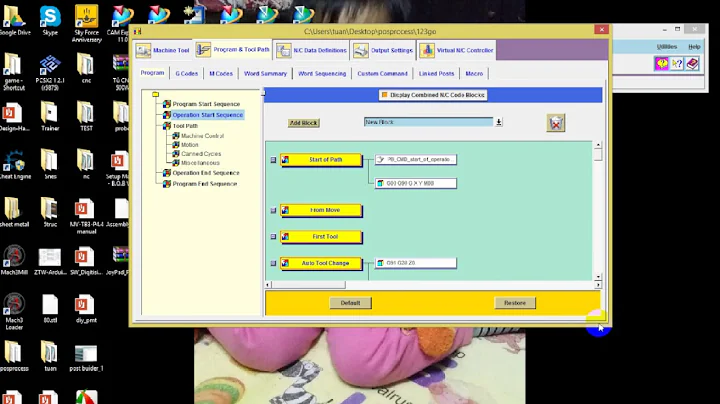Image resolution: width=720 pixels, height=404 pixels.
Task: Open the Machine Tool tab
Action: [163, 50]
